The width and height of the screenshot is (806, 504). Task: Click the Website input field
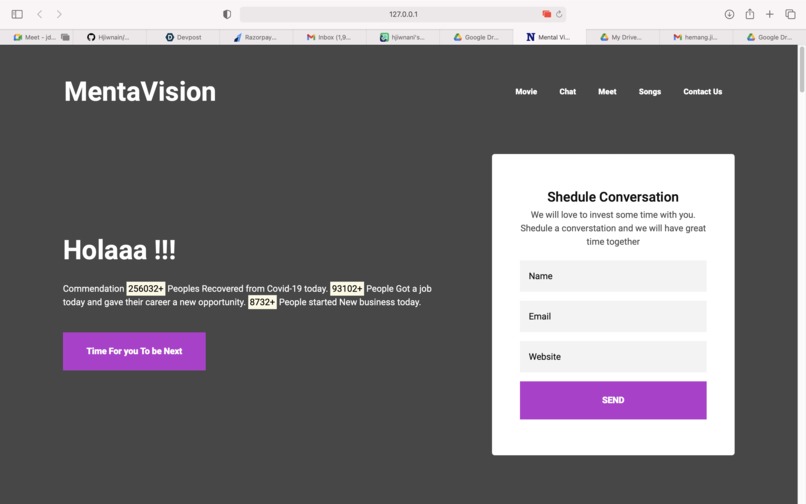pyautogui.click(x=613, y=356)
